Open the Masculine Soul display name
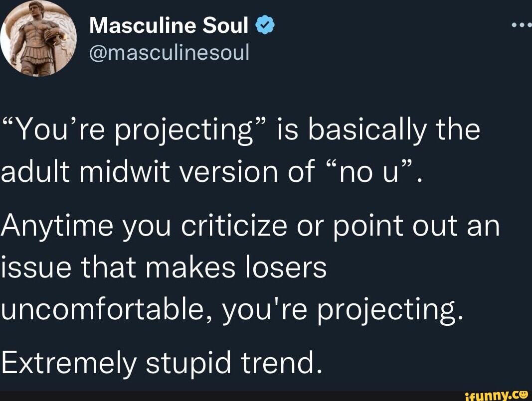The image size is (532, 401). pyautogui.click(x=169, y=25)
